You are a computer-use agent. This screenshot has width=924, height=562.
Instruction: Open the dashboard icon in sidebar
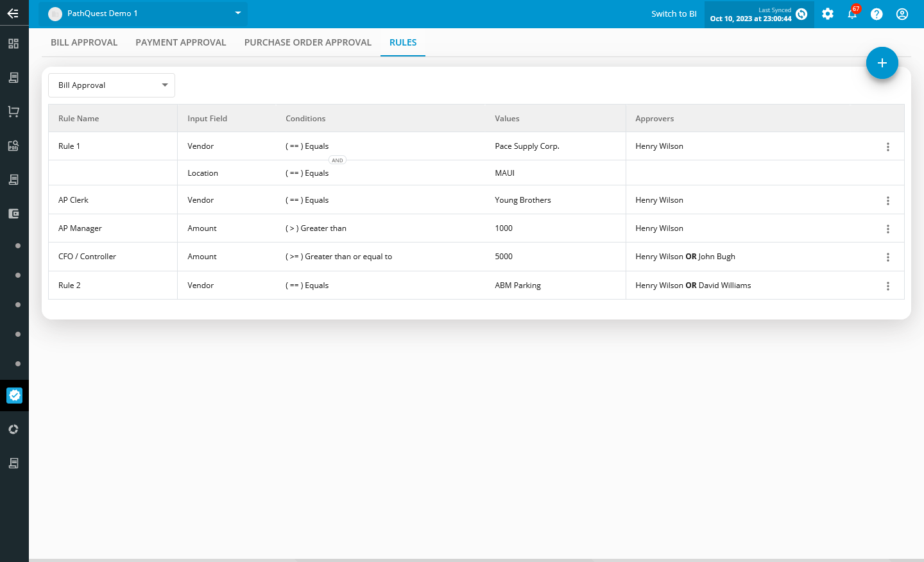click(x=13, y=44)
